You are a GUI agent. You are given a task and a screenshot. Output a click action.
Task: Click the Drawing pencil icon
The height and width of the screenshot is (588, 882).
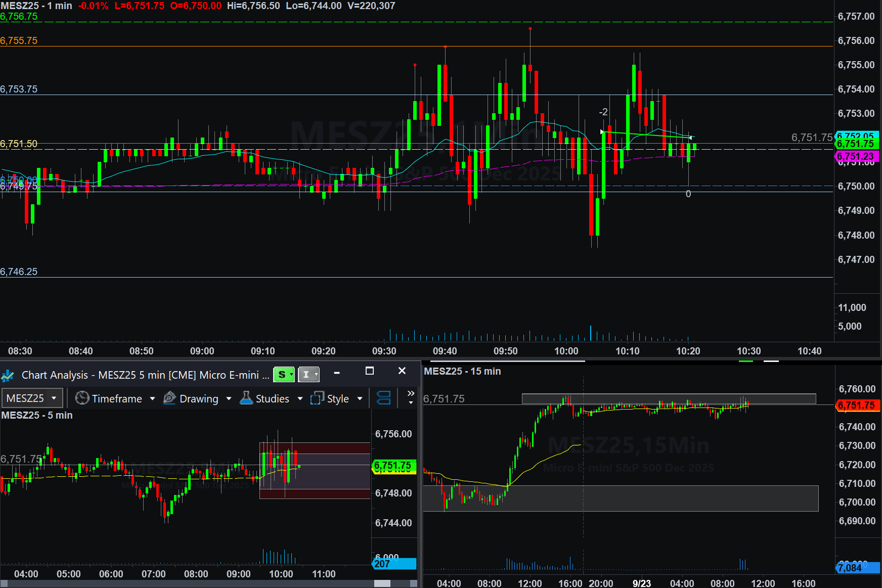169,398
